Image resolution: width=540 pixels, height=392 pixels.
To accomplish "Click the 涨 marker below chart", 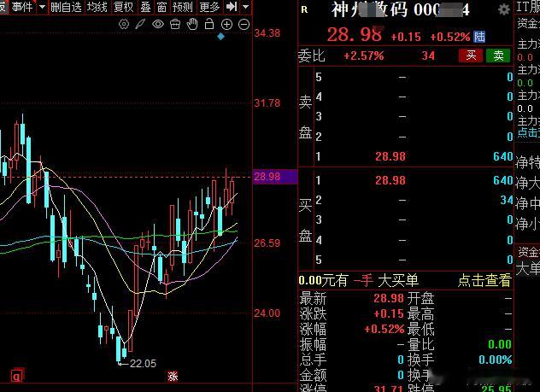I will pos(173,376).
